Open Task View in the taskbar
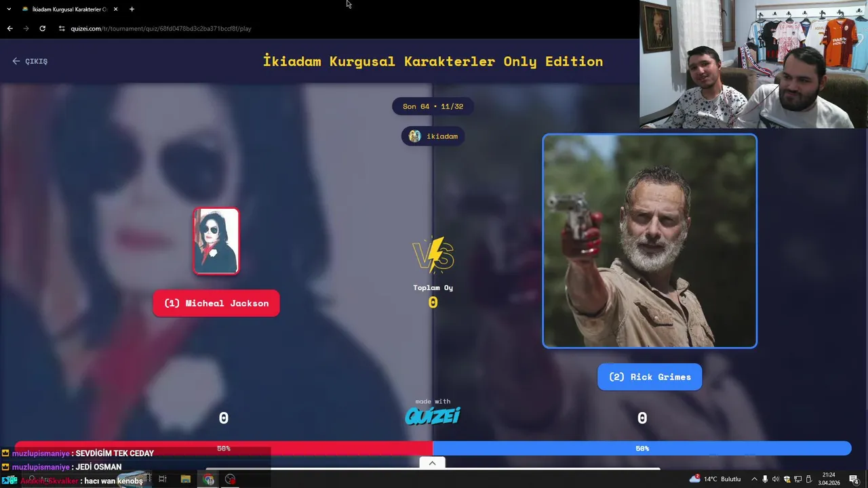The width and height of the screenshot is (868, 488). [x=162, y=479]
